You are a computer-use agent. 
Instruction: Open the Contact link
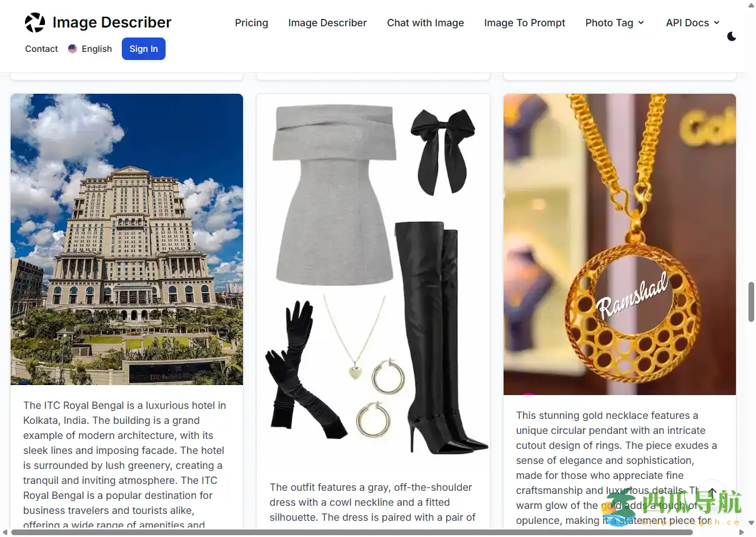tap(41, 49)
